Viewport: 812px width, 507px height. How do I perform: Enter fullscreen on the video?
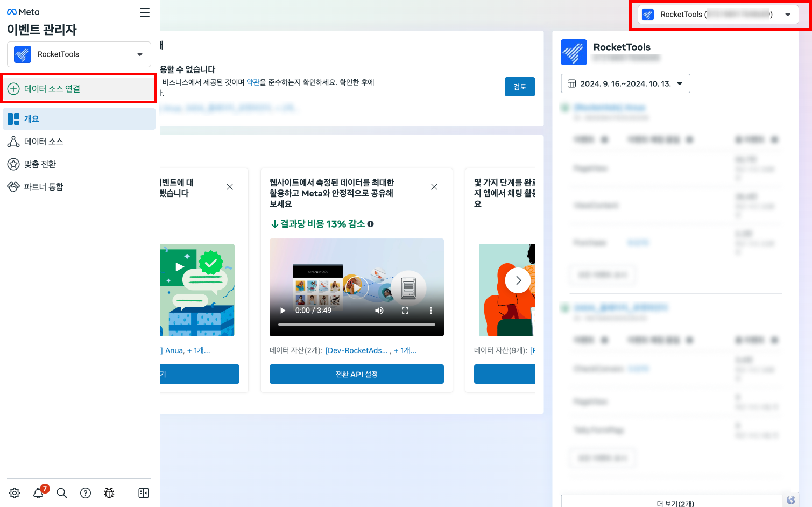pyautogui.click(x=405, y=311)
